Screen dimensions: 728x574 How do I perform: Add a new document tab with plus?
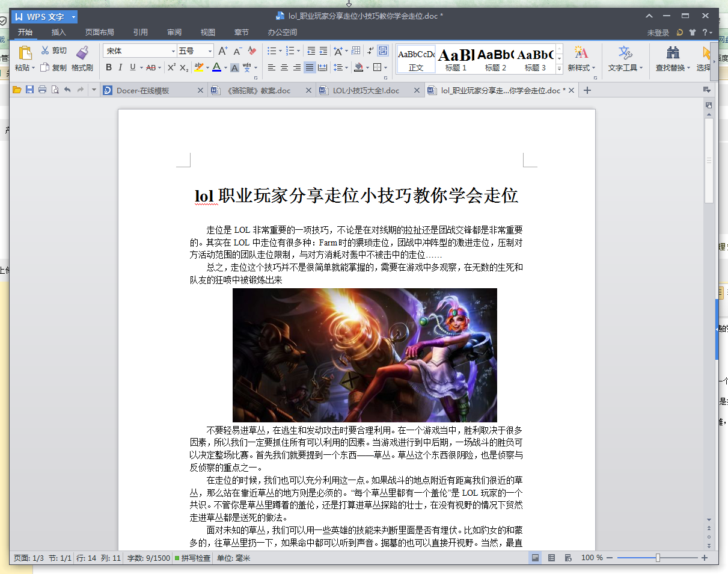587,90
